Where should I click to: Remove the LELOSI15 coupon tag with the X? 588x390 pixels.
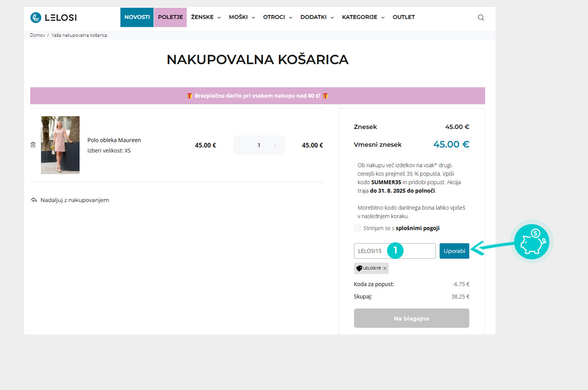tap(385, 268)
